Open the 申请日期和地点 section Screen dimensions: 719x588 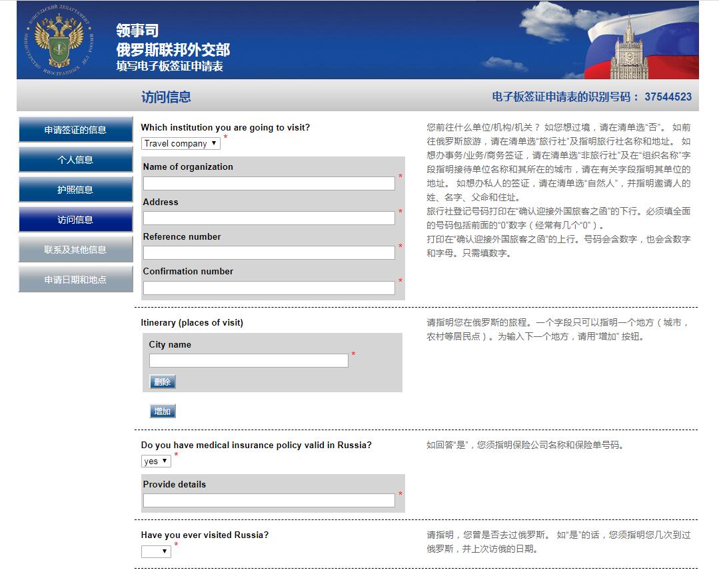[75, 279]
